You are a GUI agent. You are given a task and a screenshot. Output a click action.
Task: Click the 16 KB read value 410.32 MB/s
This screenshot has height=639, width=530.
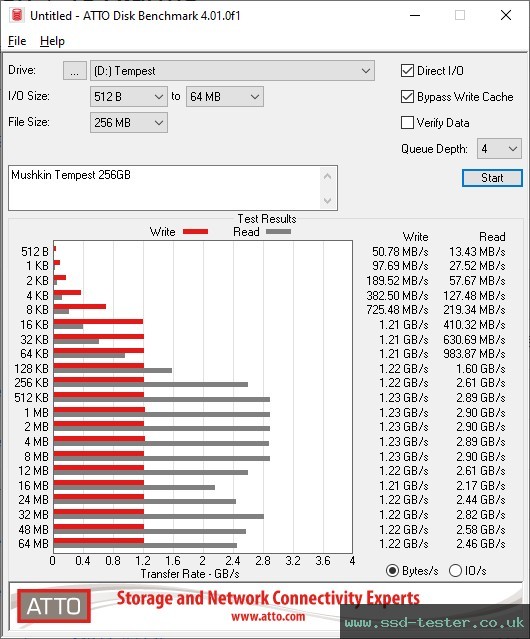(474, 325)
